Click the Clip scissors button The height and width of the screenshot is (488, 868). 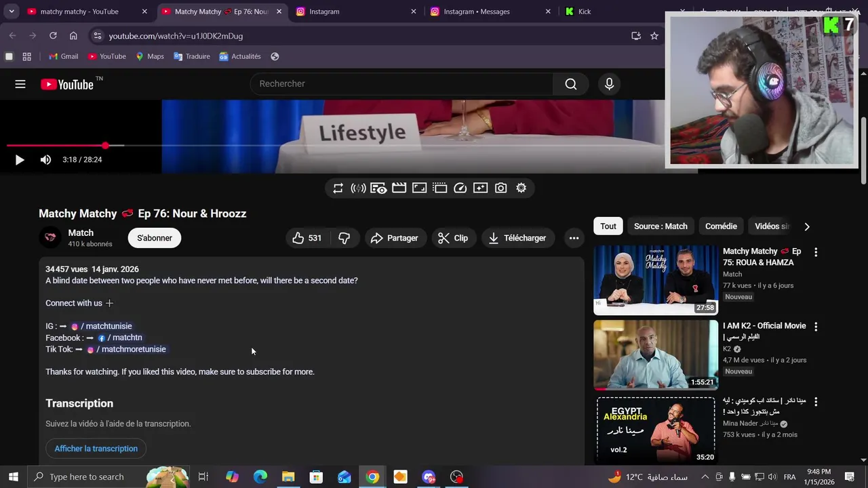pos(453,238)
